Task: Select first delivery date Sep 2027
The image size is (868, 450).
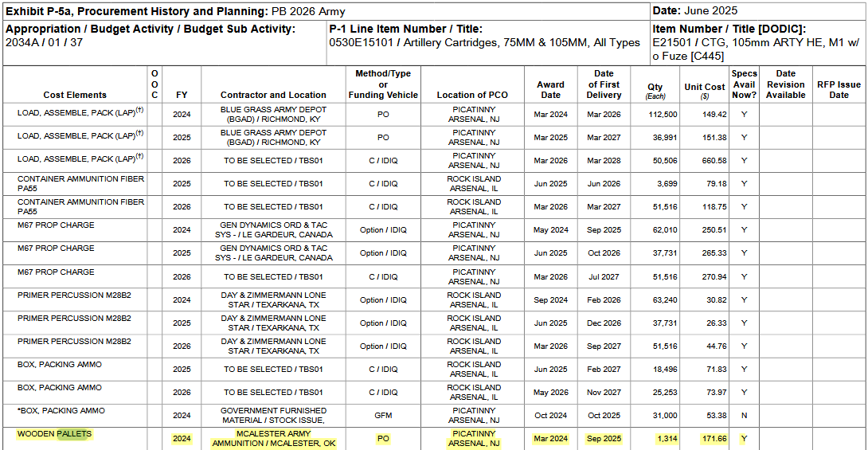Action: [x=604, y=346]
